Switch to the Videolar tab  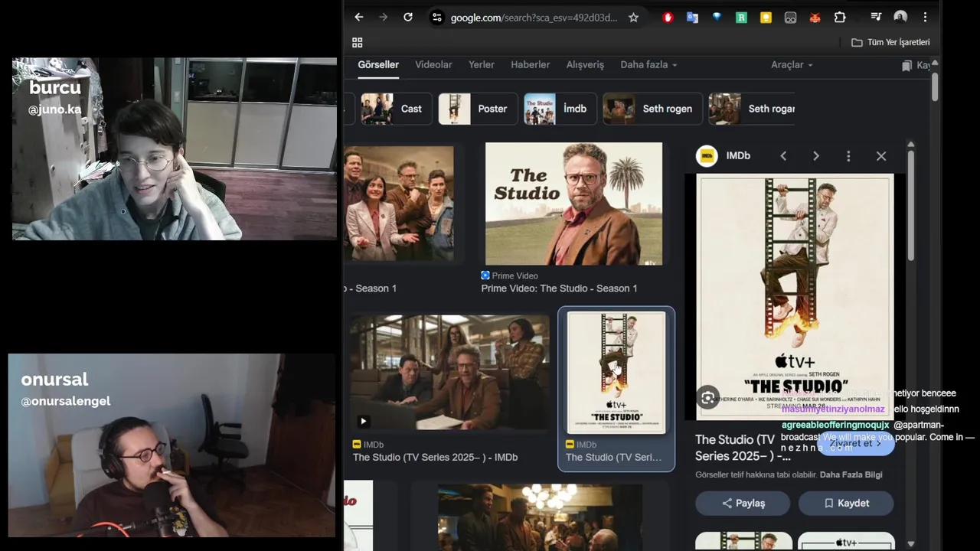(x=433, y=65)
